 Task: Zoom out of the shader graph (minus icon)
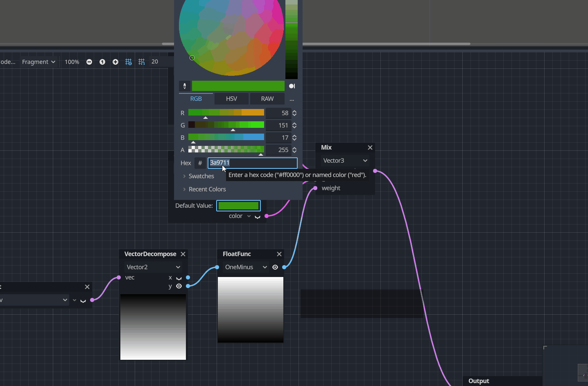89,61
